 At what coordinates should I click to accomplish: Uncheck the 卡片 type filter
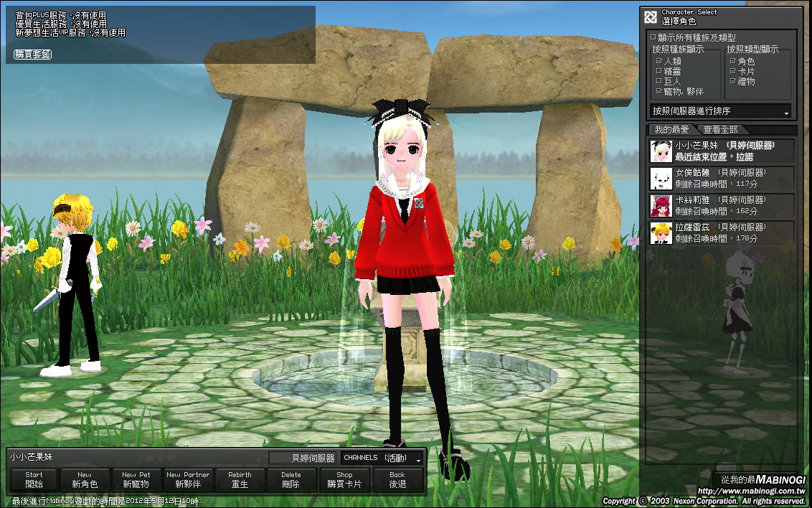(x=732, y=72)
